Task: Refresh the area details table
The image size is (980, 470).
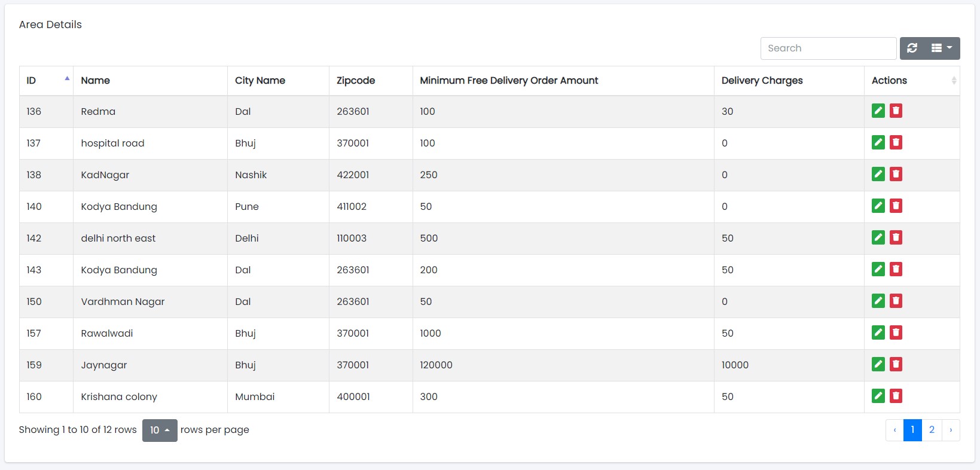Action: (x=912, y=48)
